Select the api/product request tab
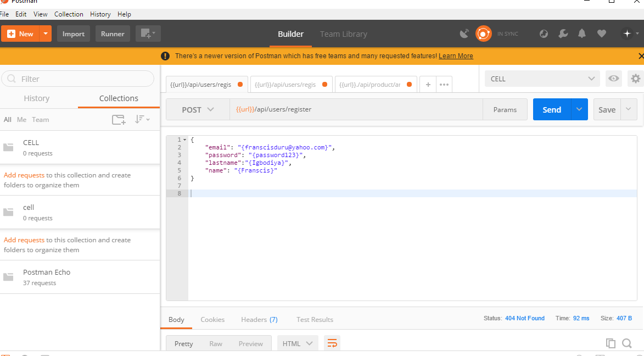Viewport: 644px width, 356px height. [376, 84]
